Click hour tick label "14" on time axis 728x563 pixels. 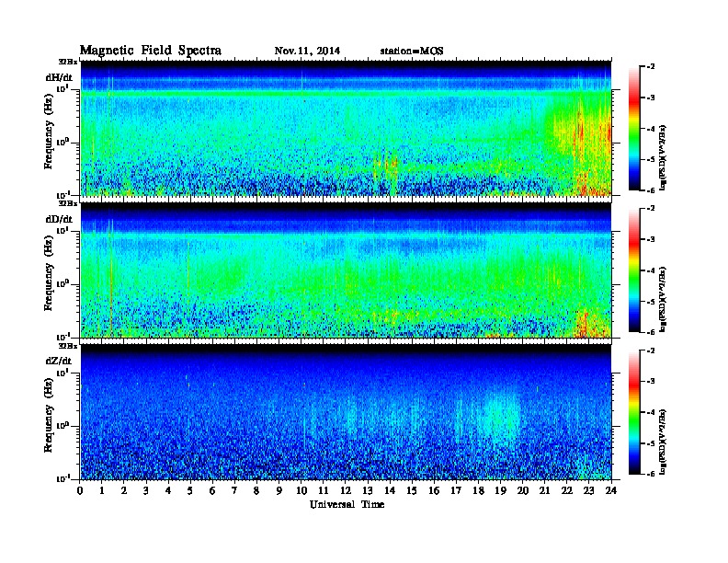390,491
